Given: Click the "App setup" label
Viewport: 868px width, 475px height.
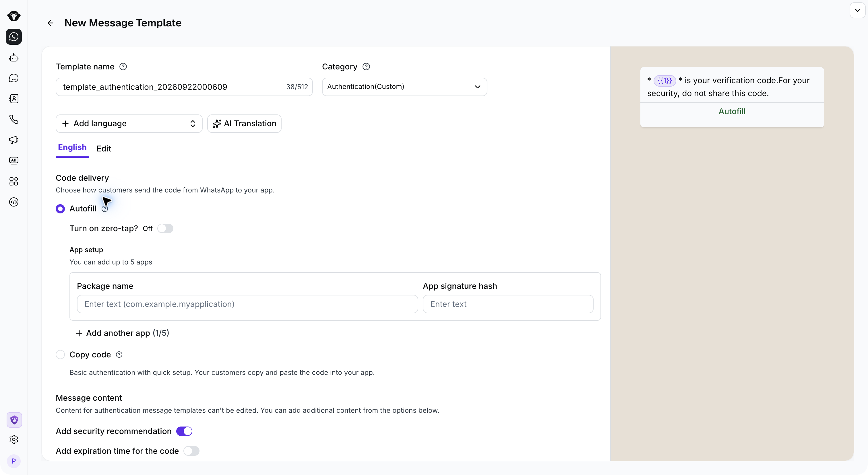Looking at the screenshot, I should (x=86, y=250).
